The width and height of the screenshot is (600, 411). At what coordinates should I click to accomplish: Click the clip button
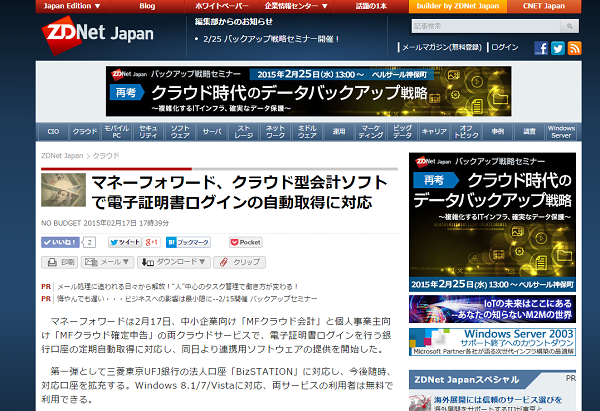[240, 262]
